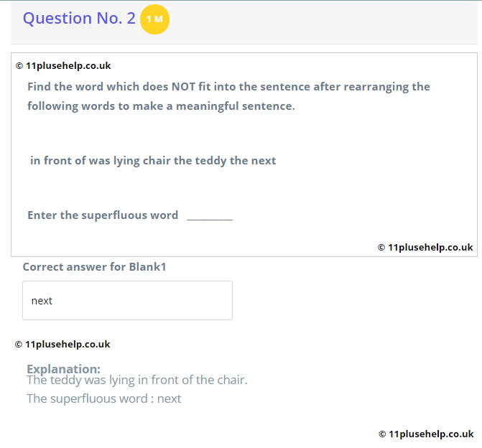This screenshot has width=482, height=448.
Task: Click the gray question header bar
Action: [244, 22]
